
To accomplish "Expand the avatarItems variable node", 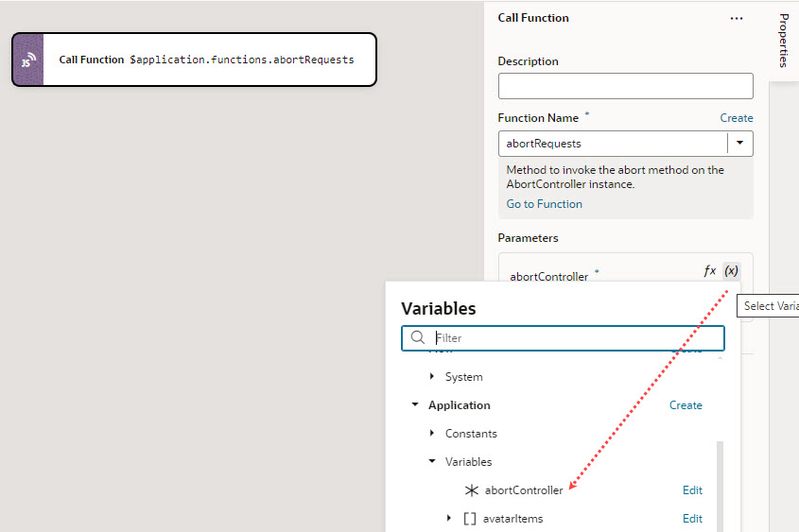I will click(449, 519).
